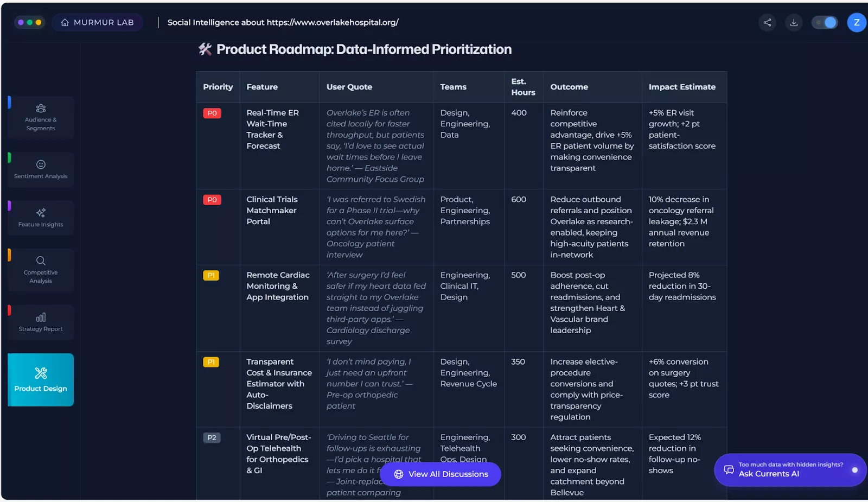Viewport: 868px width, 502px height.
Task: Toggle the light/dark theme switch
Action: pyautogui.click(x=825, y=22)
